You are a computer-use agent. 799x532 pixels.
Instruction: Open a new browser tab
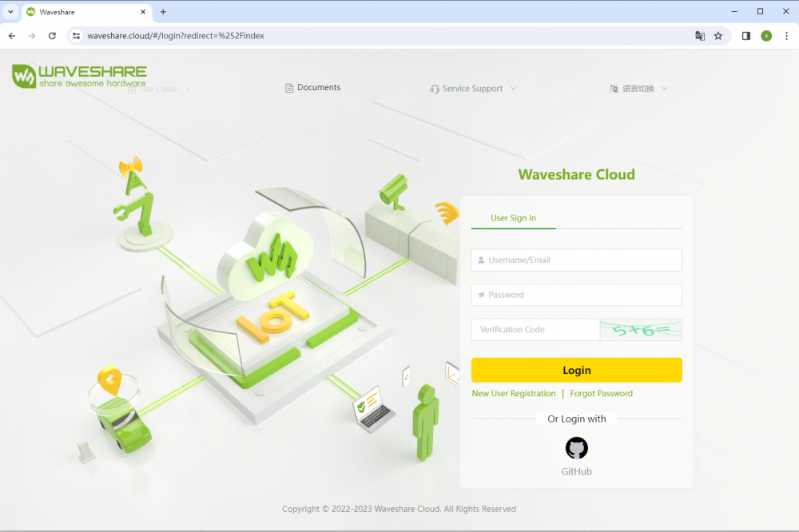(163, 12)
